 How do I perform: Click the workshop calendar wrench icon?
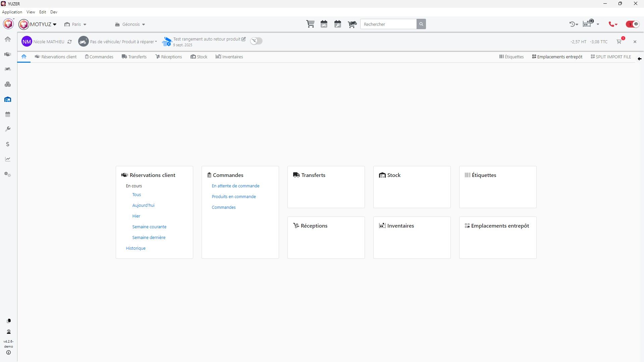(x=338, y=24)
